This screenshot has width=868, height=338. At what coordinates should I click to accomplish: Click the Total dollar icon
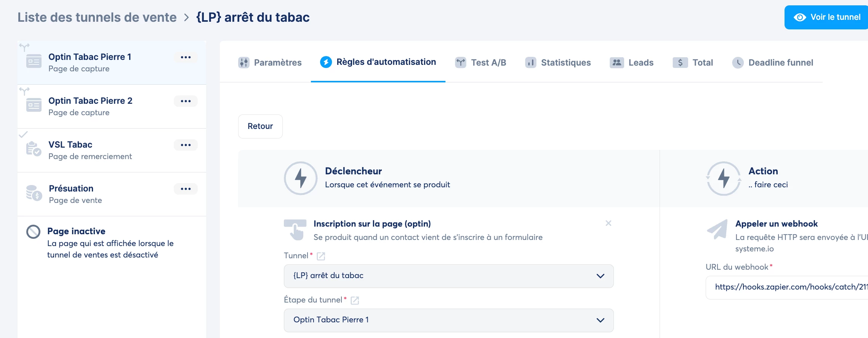click(680, 63)
